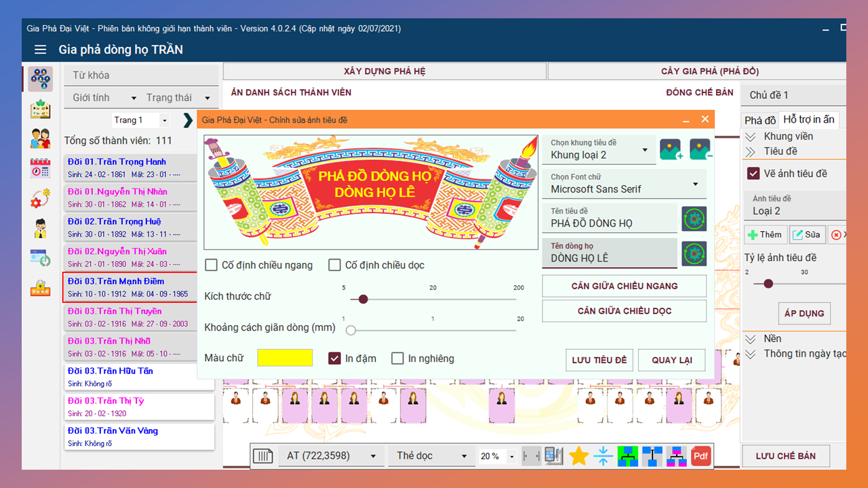868x488 pixels.
Task: Click the add title frame image icon
Action: pos(671,149)
